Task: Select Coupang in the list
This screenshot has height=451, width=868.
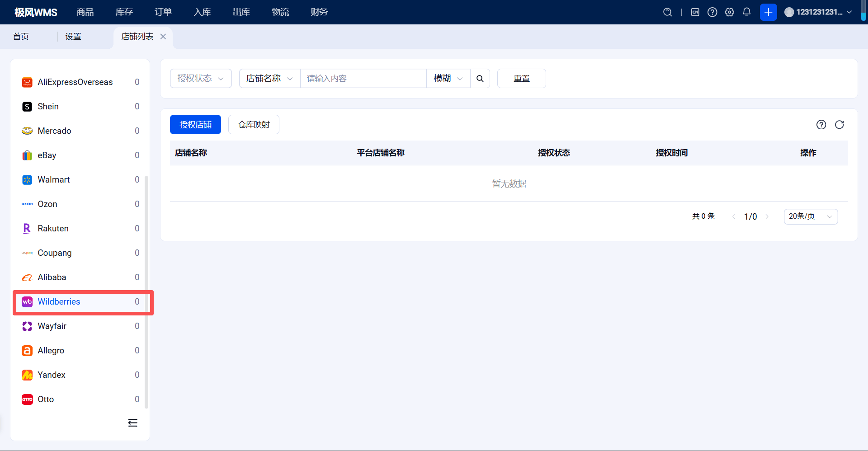Action: [80, 253]
